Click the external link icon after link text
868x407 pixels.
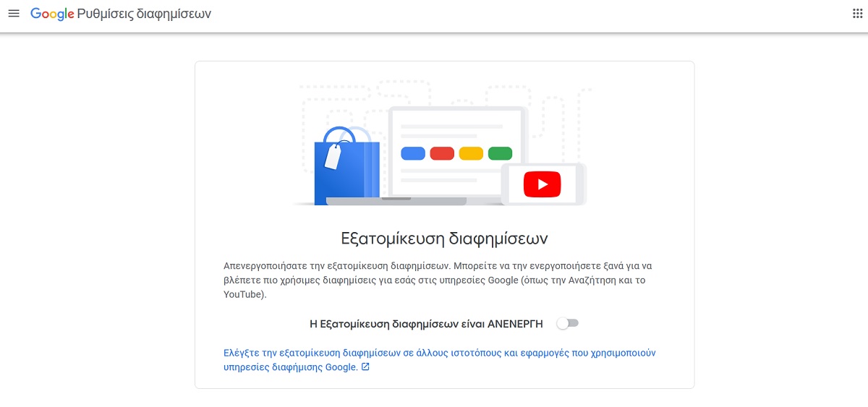coord(365,367)
